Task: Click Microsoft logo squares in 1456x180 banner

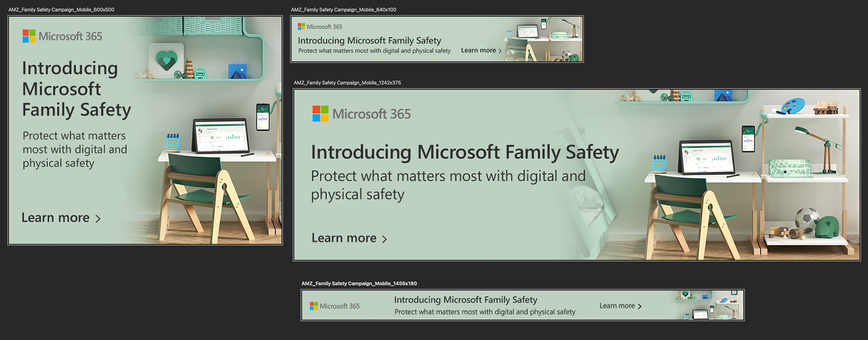Action: (x=314, y=306)
